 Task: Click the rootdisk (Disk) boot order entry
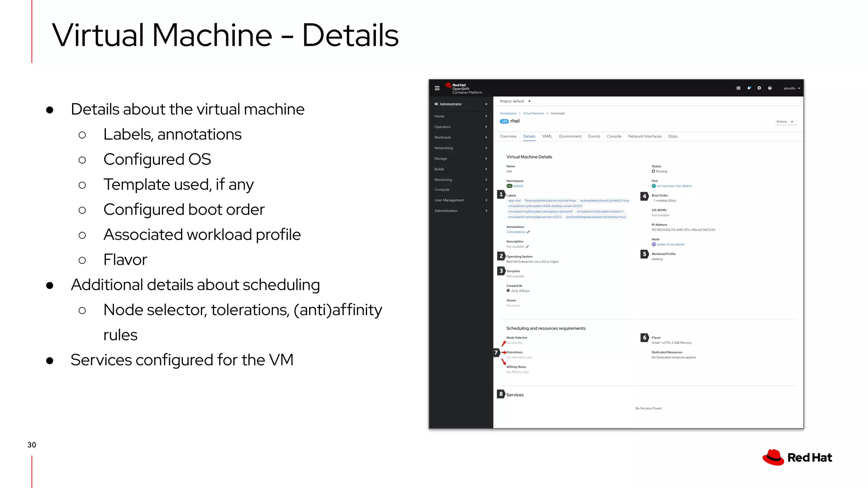click(x=665, y=201)
